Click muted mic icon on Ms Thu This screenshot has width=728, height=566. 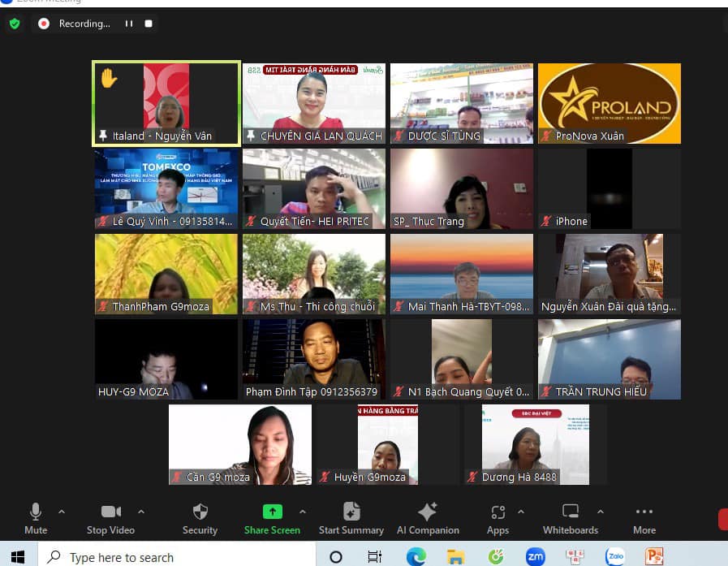pyautogui.click(x=251, y=307)
